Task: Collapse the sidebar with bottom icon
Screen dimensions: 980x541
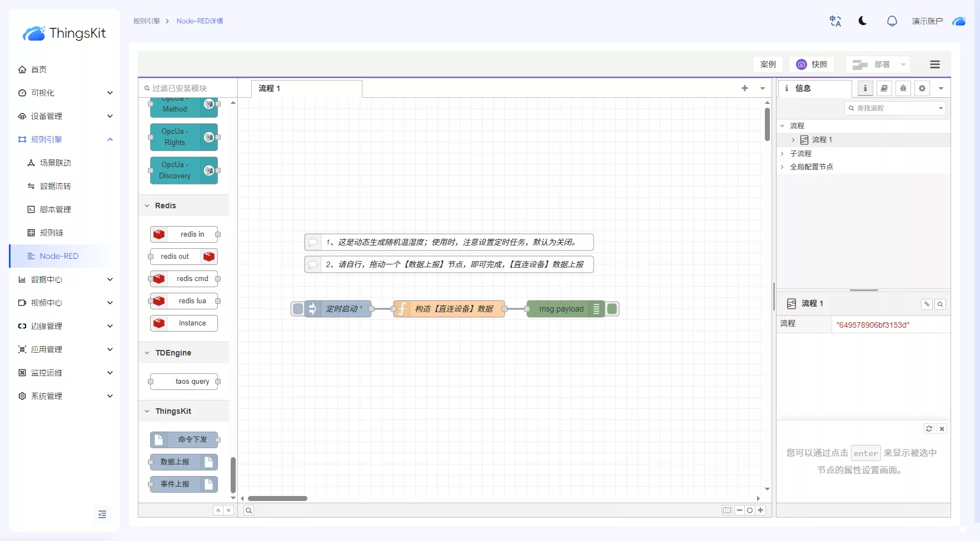Action: point(102,514)
